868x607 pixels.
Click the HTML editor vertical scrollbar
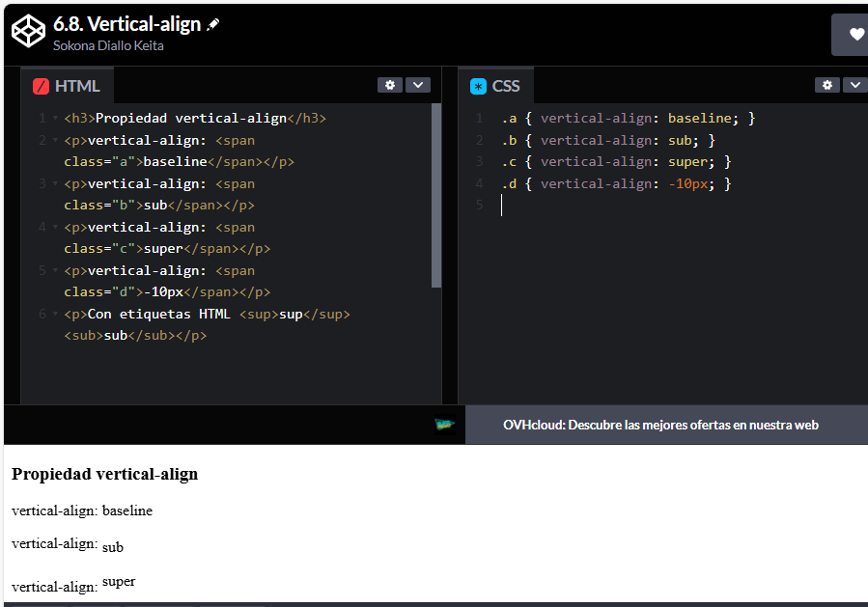coord(436,195)
